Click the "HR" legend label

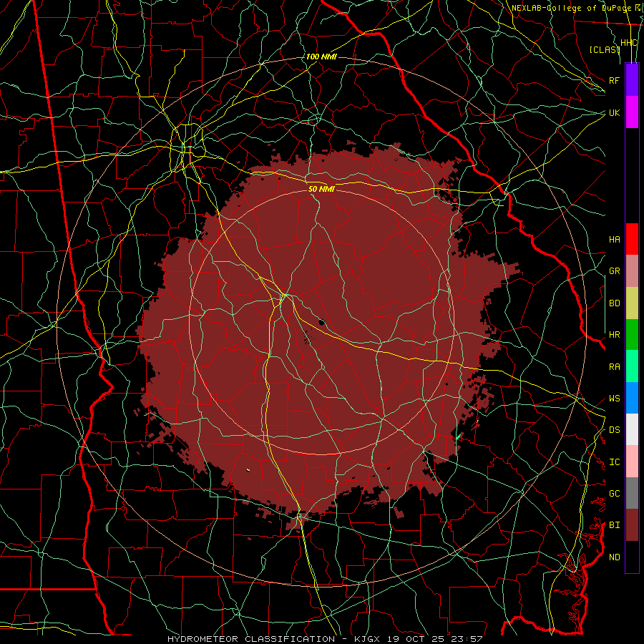(614, 334)
